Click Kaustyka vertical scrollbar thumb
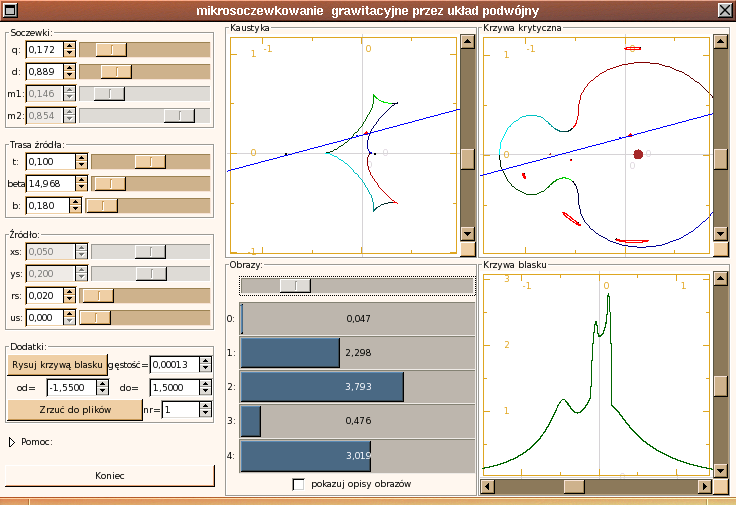The width and height of the screenshot is (736, 505). pos(468,159)
